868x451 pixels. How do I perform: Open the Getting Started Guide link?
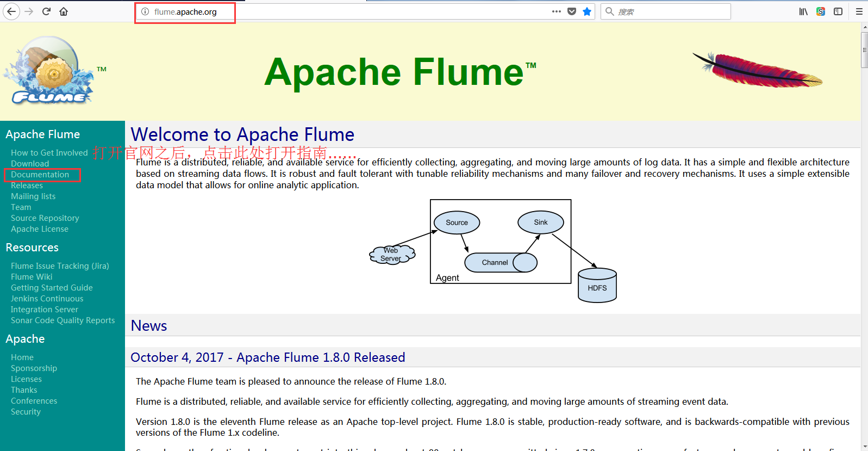[52, 288]
